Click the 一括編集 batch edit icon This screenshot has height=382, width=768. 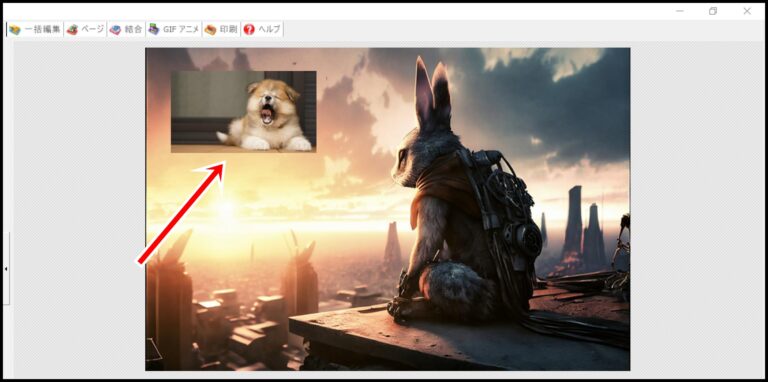(15, 30)
